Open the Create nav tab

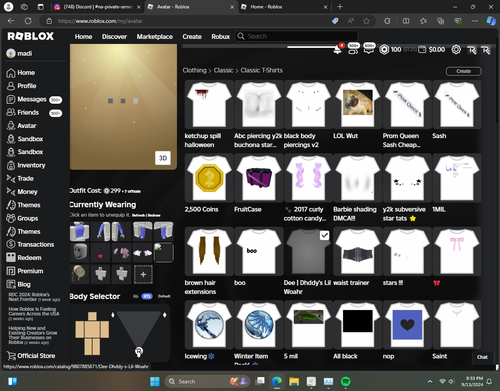pos(192,36)
